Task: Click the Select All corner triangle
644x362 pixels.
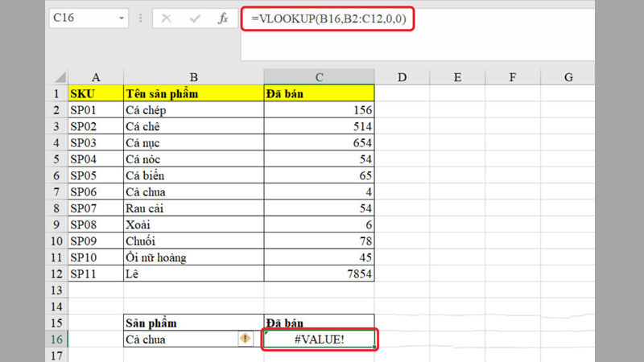Action: (60, 77)
